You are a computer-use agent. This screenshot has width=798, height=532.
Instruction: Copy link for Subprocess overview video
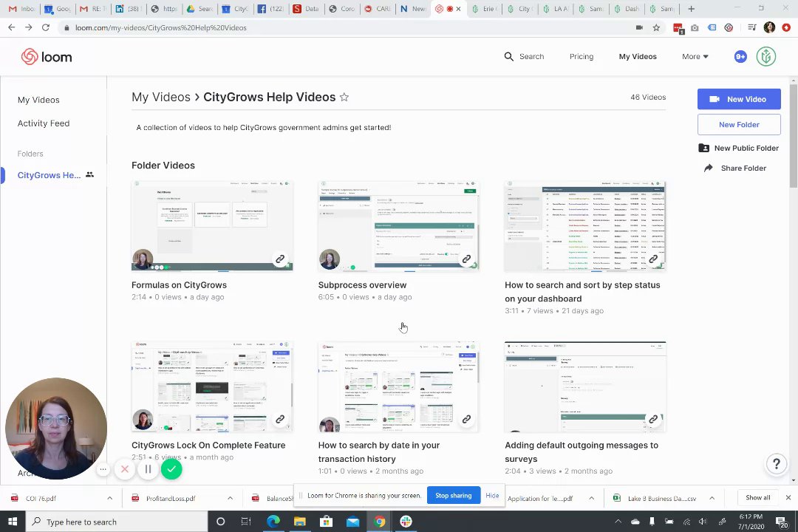pyautogui.click(x=466, y=259)
